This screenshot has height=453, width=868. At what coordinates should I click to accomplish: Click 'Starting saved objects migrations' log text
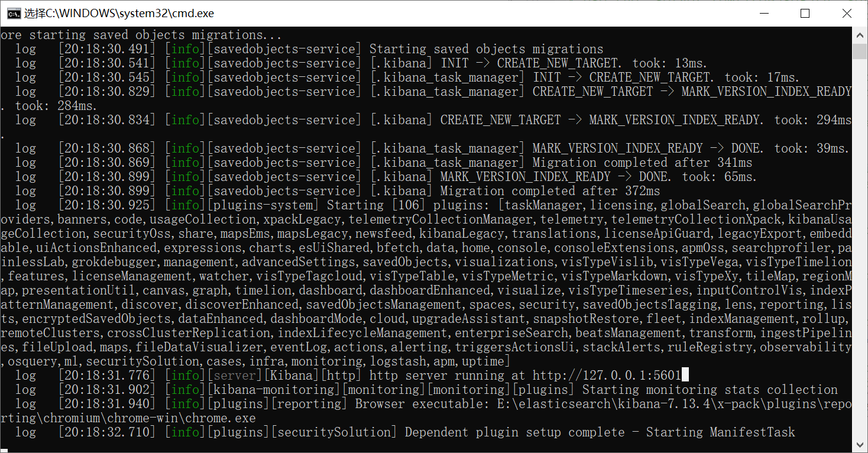point(487,48)
